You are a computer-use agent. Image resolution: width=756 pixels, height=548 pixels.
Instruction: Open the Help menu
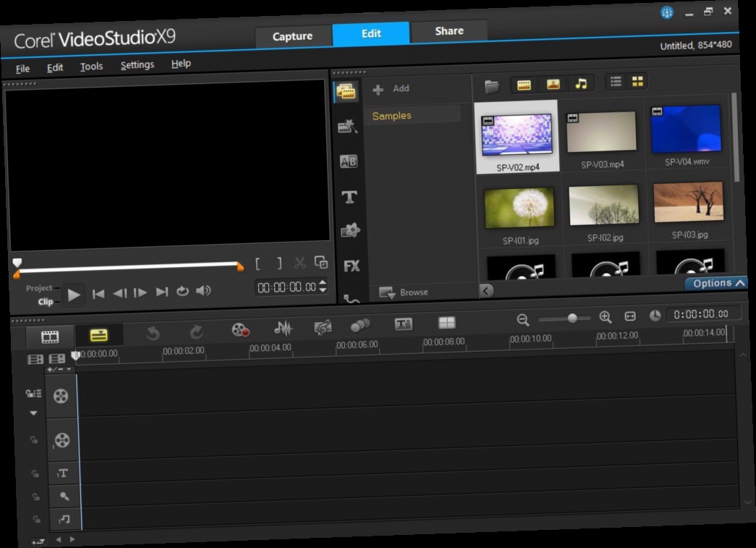[181, 63]
